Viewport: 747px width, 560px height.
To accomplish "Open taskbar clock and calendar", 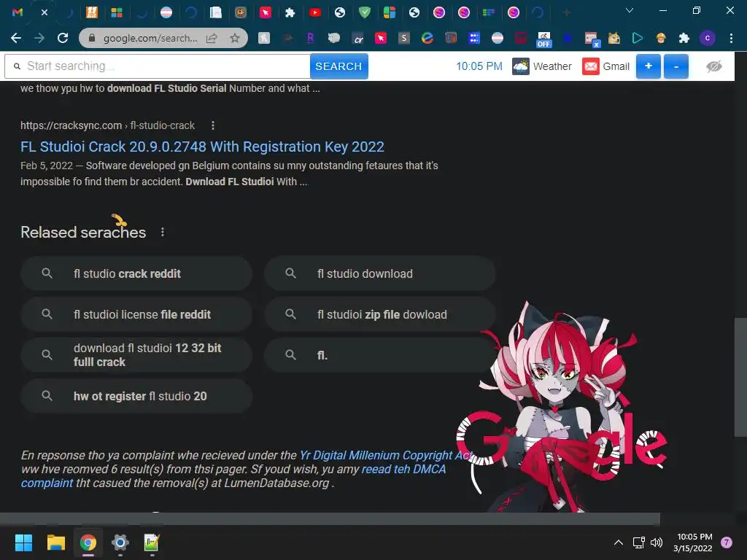I will pyautogui.click(x=693, y=542).
